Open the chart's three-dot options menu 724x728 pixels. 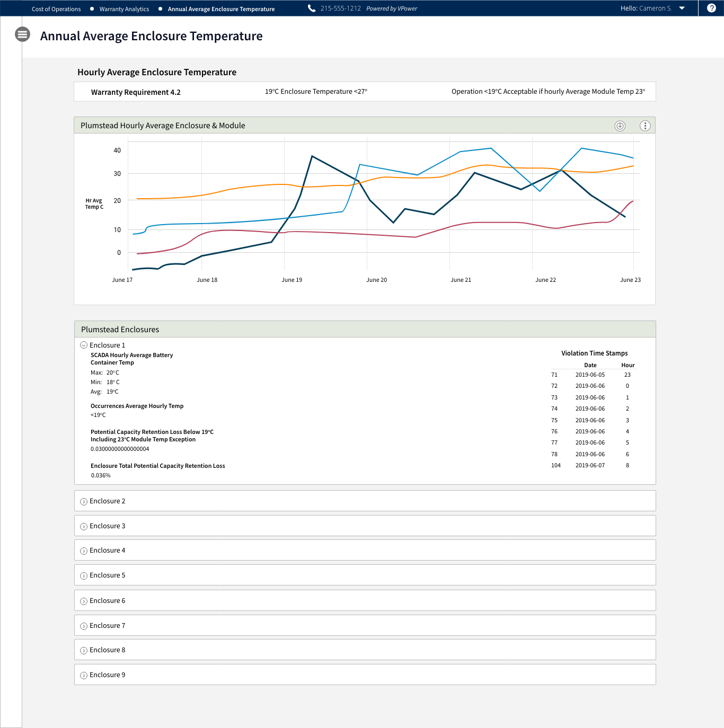[x=645, y=126]
